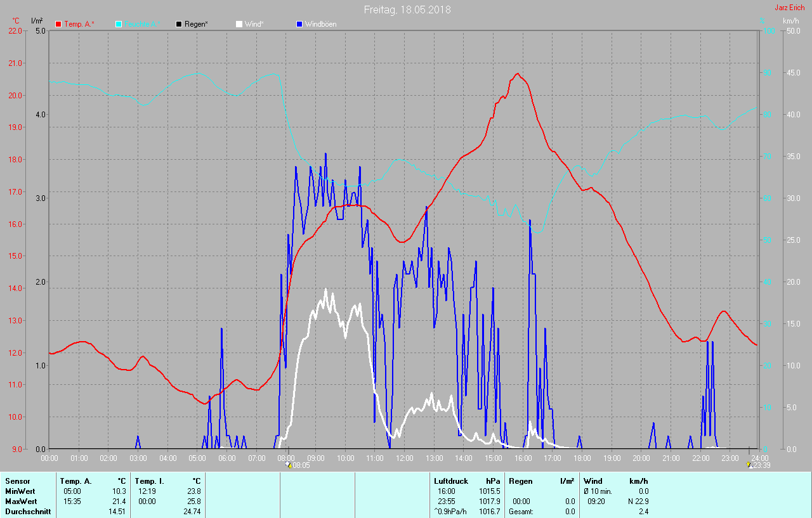This screenshot has height=518, width=812.
Task: Click the black Regen legend square
Action: pos(179,24)
